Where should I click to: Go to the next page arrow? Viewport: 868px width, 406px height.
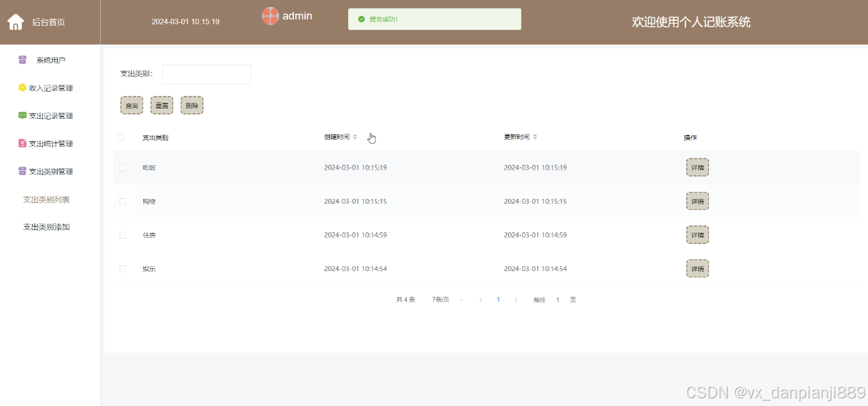coord(516,300)
